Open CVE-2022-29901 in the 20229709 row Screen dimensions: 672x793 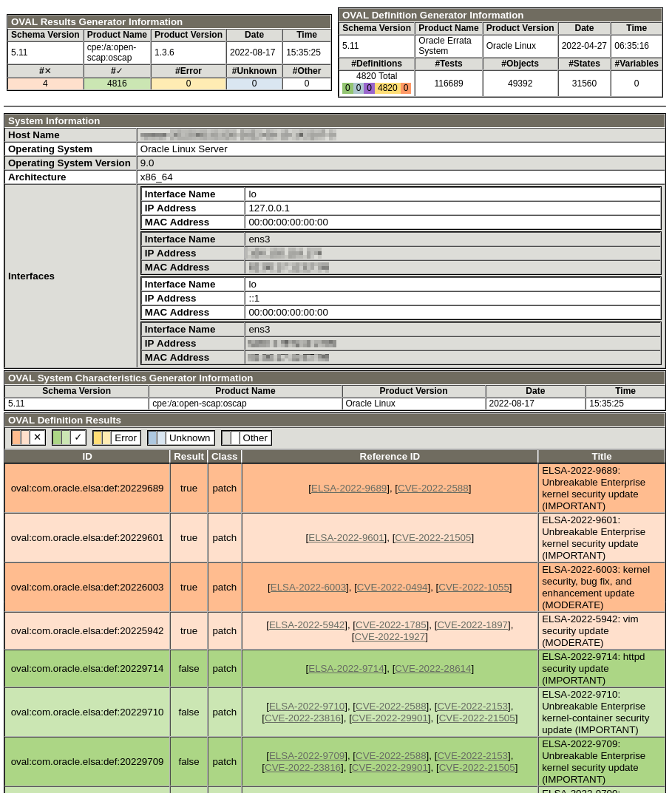point(389,768)
